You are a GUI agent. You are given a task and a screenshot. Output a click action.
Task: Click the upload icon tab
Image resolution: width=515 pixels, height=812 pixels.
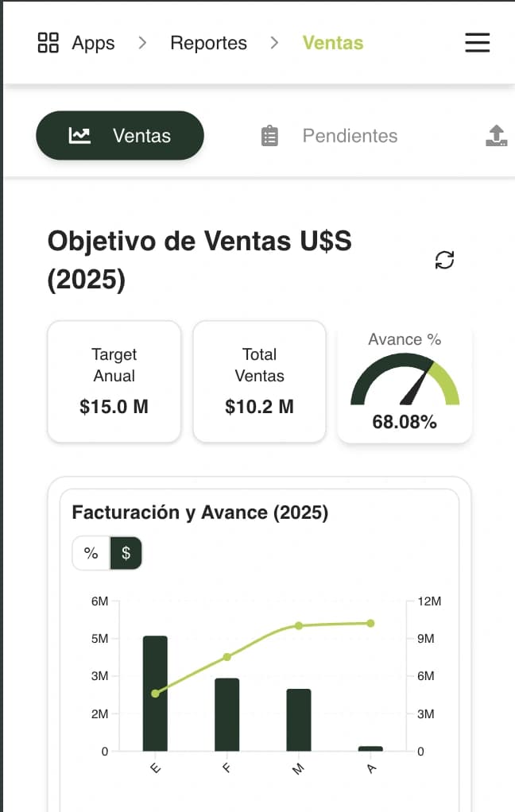(497, 136)
